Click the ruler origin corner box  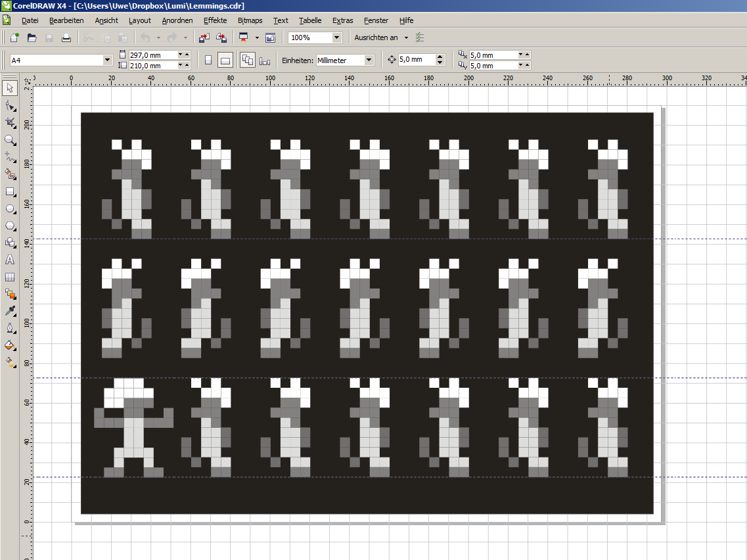(27, 81)
